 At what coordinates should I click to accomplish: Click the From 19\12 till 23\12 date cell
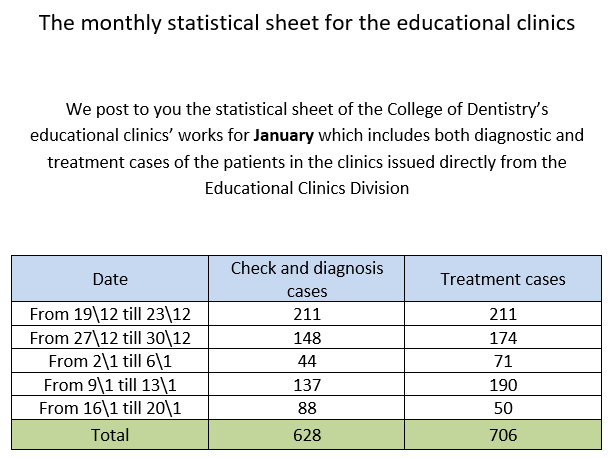point(110,314)
